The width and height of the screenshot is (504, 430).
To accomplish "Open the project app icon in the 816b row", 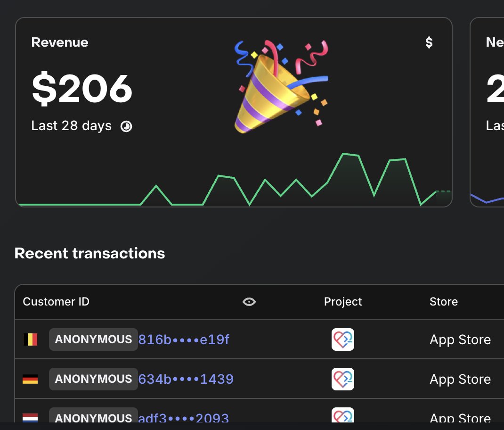I will click(x=342, y=339).
